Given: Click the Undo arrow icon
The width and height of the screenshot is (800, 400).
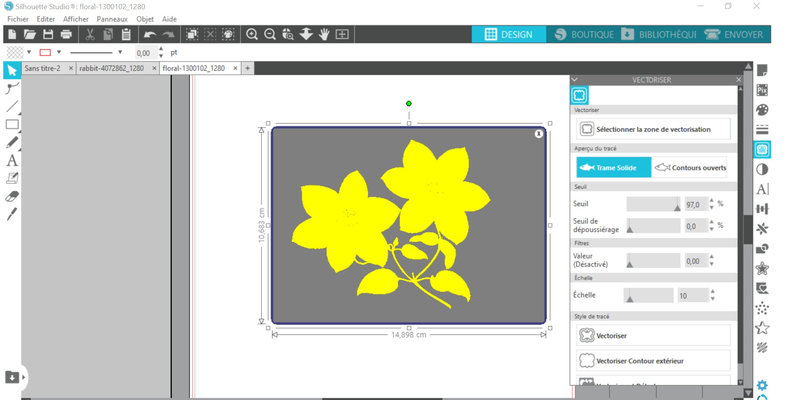Looking at the screenshot, I should point(150,34).
